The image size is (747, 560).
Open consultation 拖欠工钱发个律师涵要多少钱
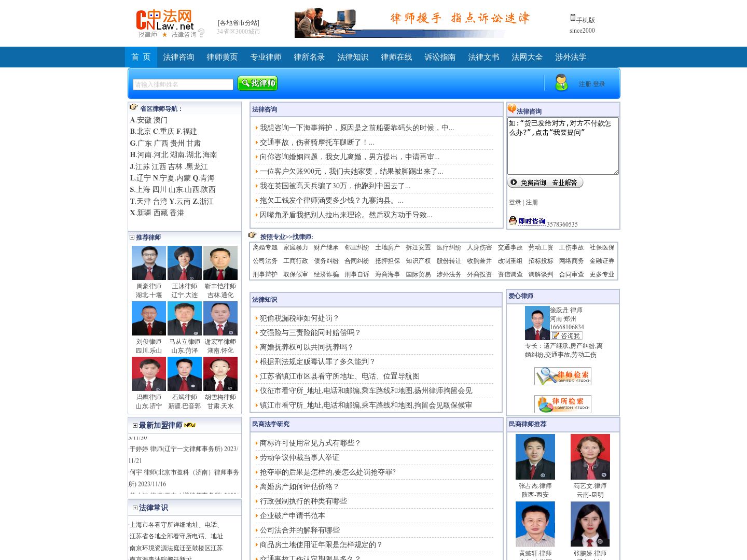(x=331, y=201)
